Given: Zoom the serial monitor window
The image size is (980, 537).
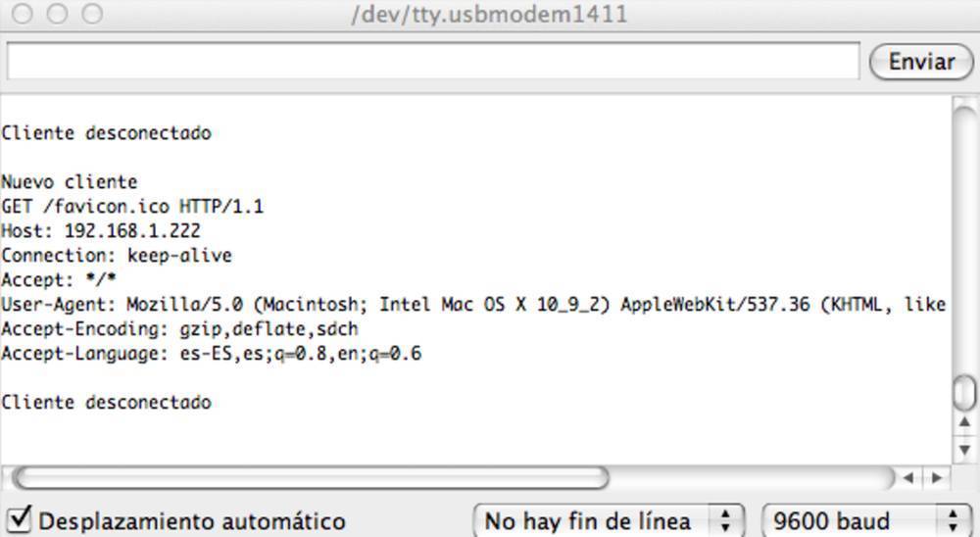Looking at the screenshot, I should [x=92, y=14].
